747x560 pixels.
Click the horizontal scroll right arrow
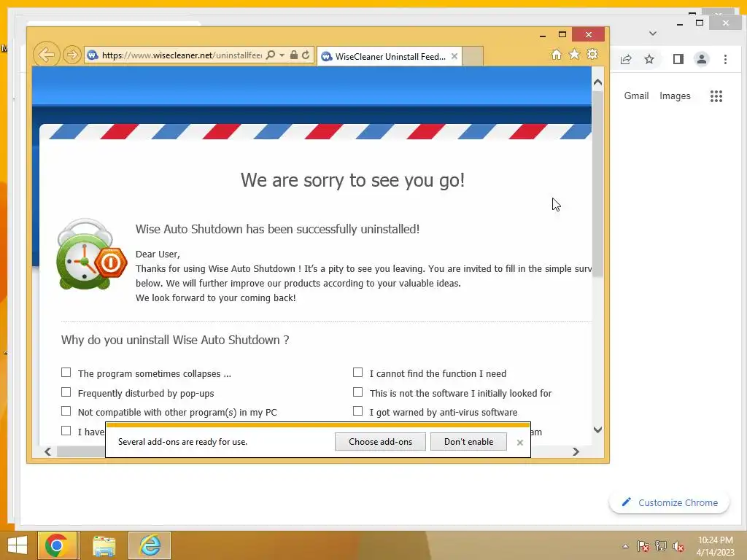tap(576, 451)
